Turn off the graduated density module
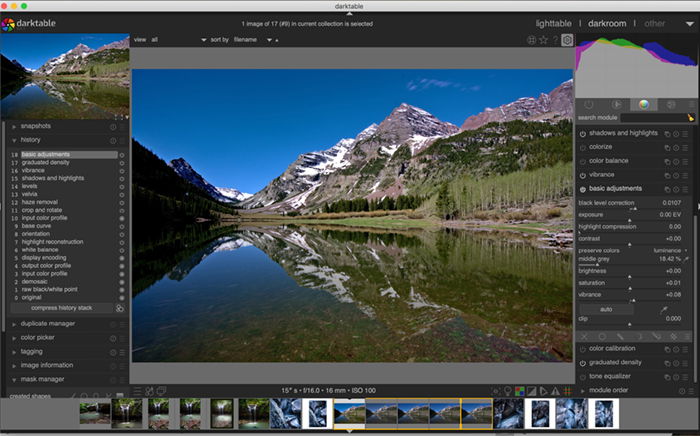Screen dimensions: 700x436 (x=583, y=363)
